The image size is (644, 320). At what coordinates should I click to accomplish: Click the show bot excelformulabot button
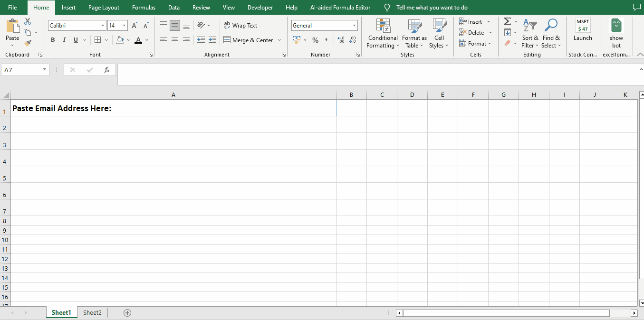point(616,33)
